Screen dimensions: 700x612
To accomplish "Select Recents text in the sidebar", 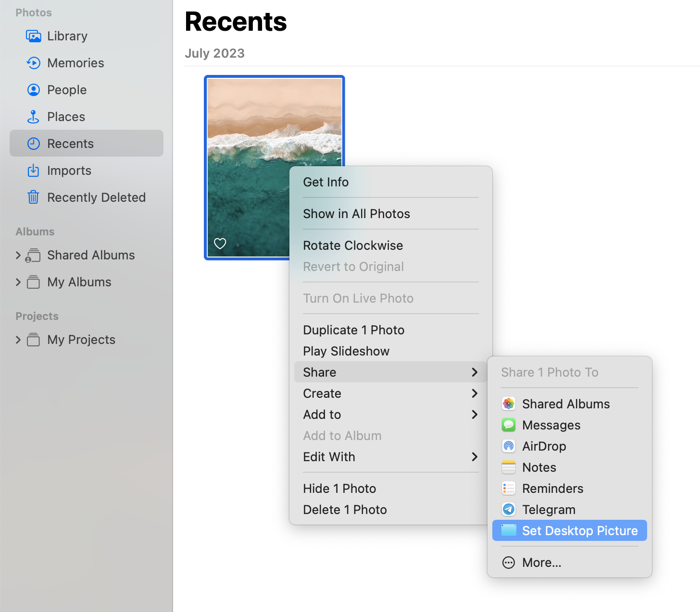I will pos(70,144).
